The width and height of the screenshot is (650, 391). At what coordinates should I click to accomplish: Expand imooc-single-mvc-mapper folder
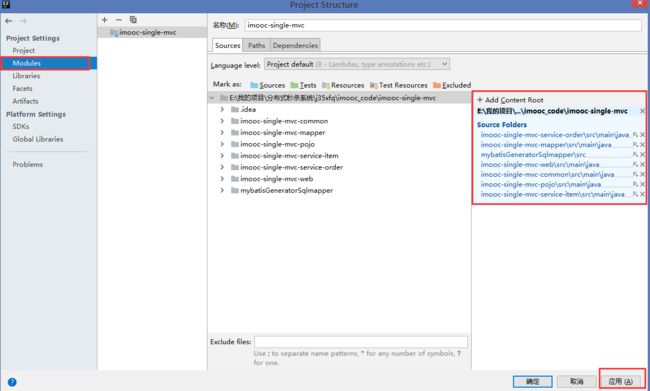point(222,133)
